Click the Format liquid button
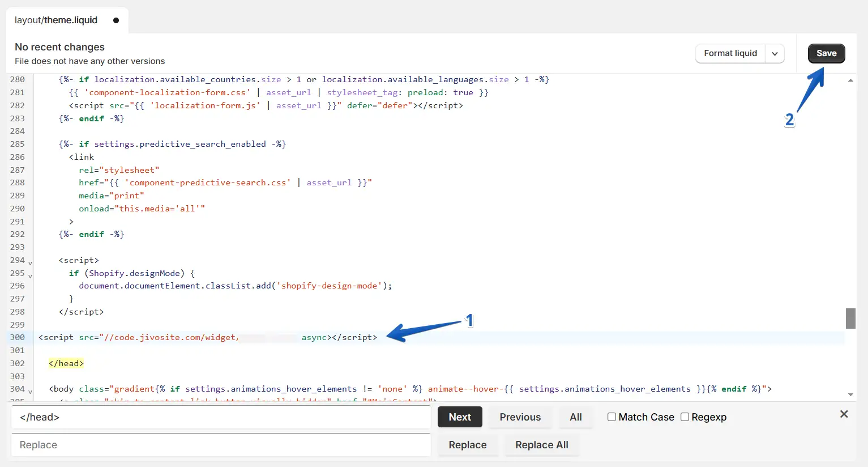868x467 pixels. (x=730, y=53)
